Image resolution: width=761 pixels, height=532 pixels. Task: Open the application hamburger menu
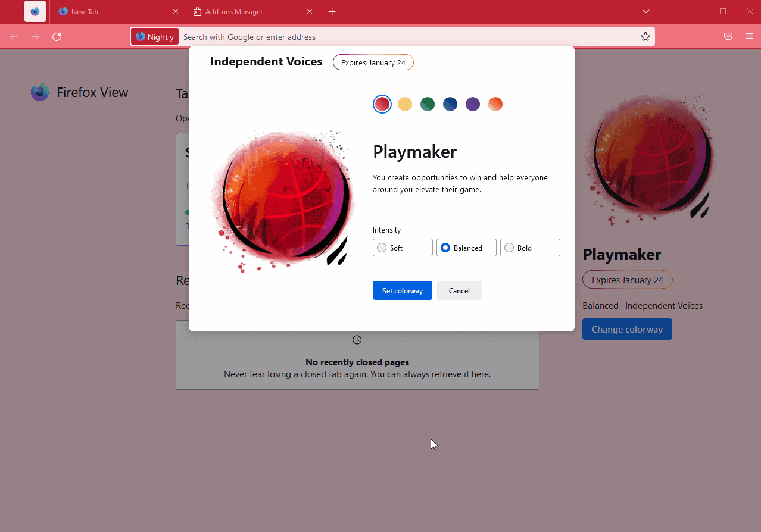pos(750,36)
